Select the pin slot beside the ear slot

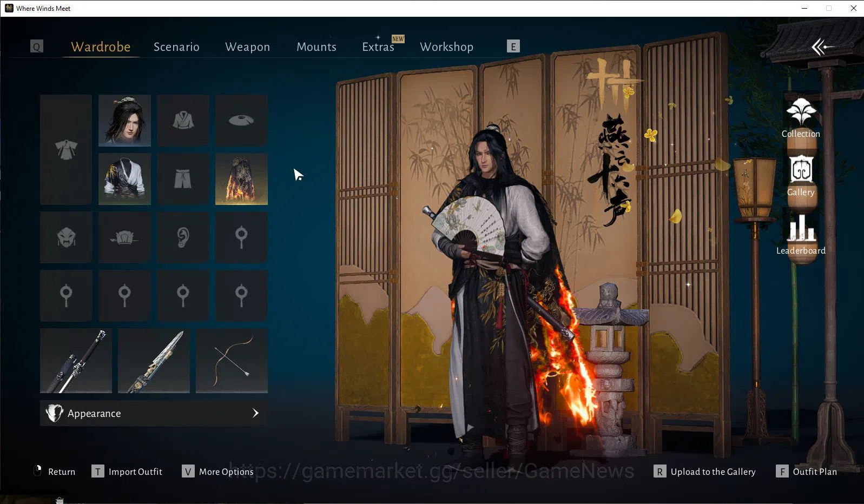click(241, 237)
